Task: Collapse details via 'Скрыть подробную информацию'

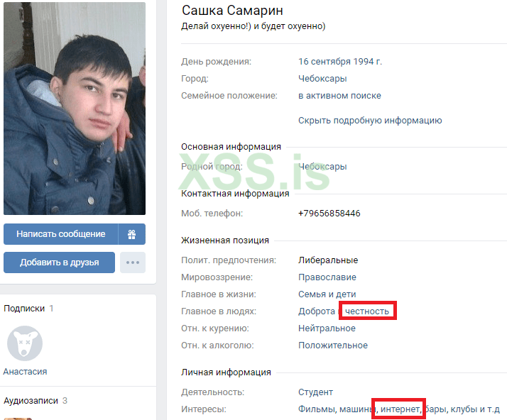Action: (x=370, y=121)
